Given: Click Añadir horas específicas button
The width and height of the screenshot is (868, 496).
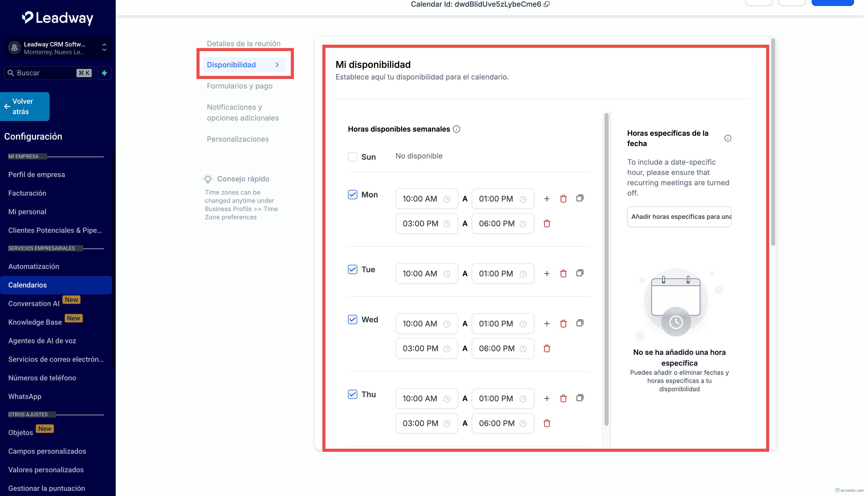Looking at the screenshot, I should (679, 217).
